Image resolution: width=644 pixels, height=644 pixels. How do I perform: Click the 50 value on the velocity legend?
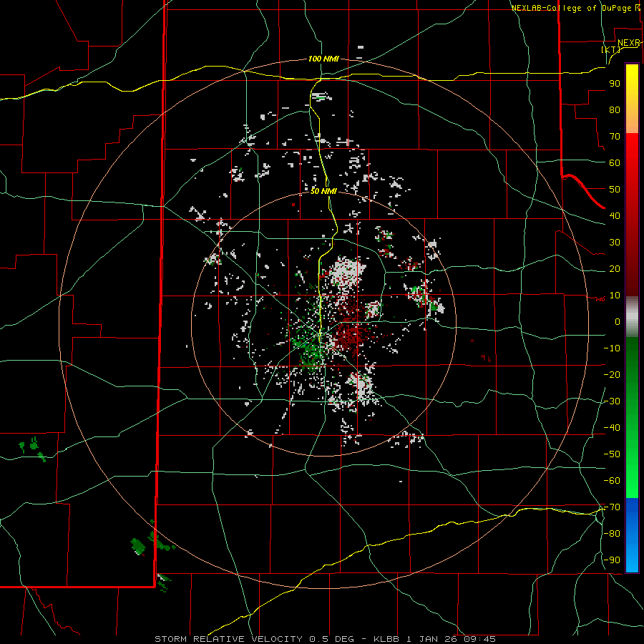click(x=615, y=190)
